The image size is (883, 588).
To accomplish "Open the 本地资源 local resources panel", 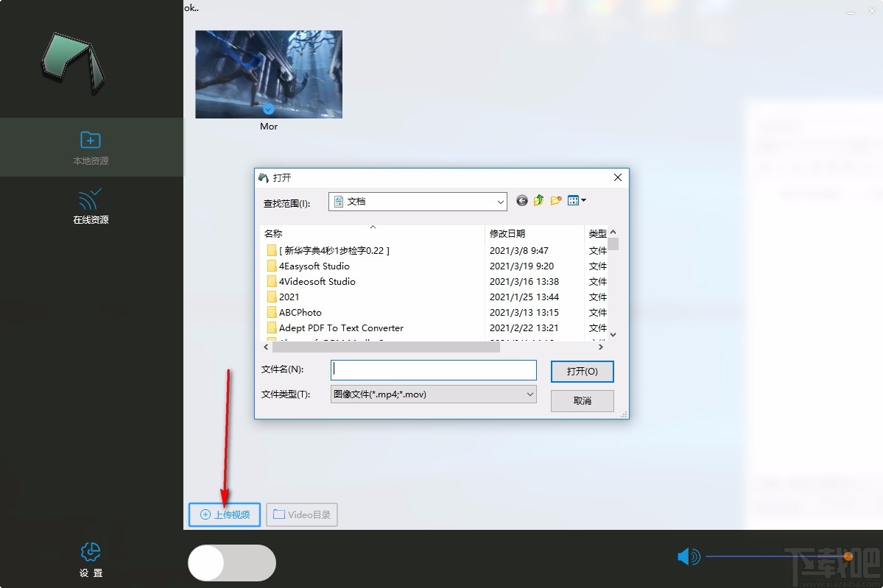I will [90, 147].
